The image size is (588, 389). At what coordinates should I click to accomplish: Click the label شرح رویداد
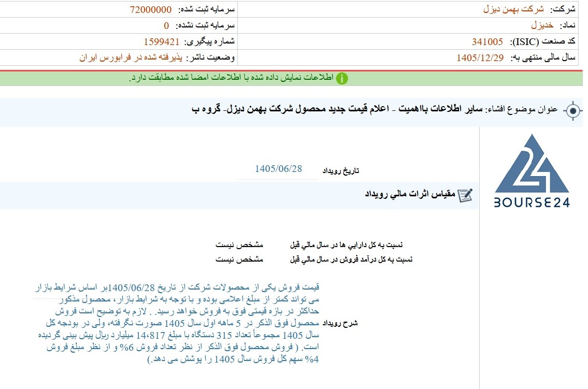pos(340,323)
